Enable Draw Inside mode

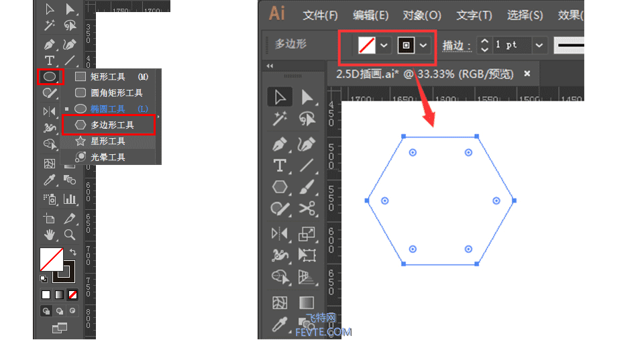click(x=72, y=311)
